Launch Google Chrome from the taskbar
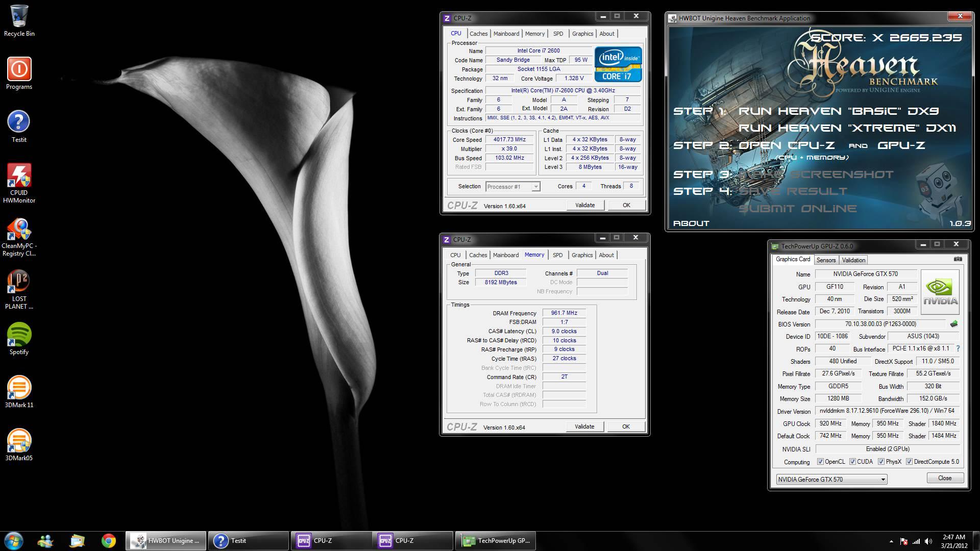The width and height of the screenshot is (980, 551). pyautogui.click(x=109, y=541)
